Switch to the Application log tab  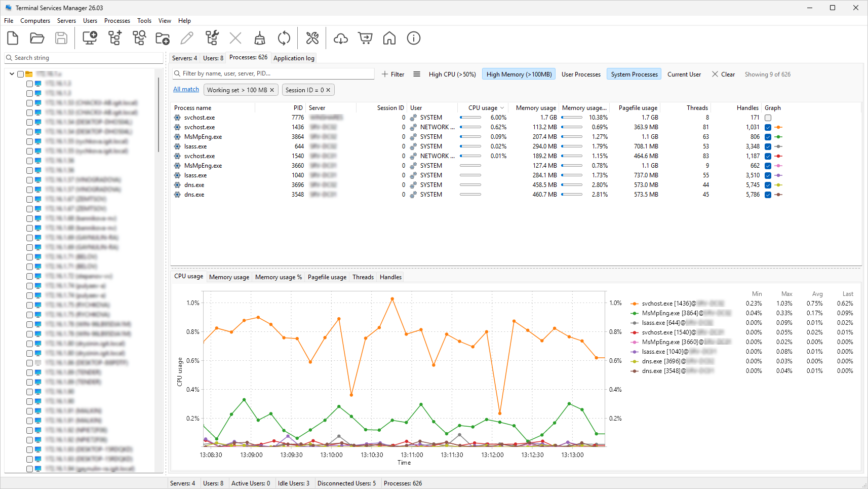294,58
